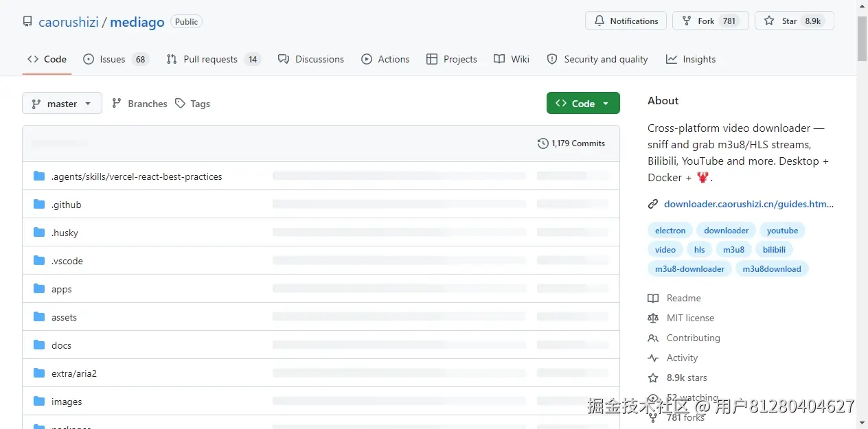Open the .vscode folder
868x429 pixels.
(67, 261)
